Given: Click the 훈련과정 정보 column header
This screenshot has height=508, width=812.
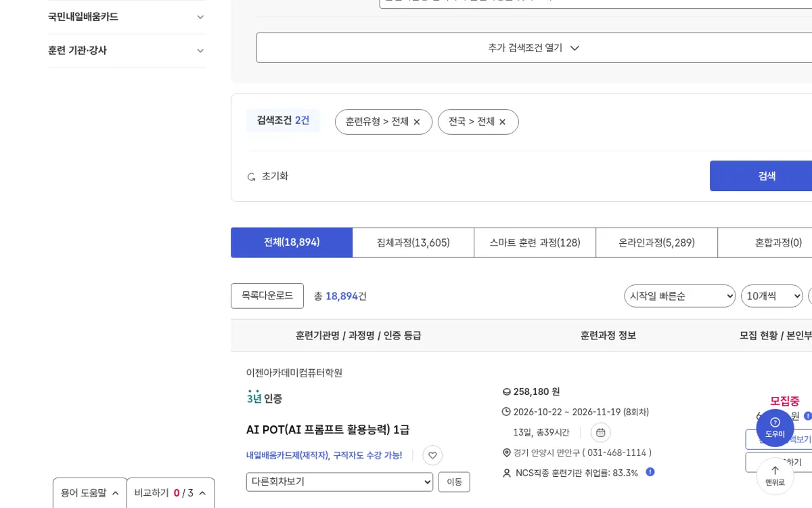Looking at the screenshot, I should point(608,335).
